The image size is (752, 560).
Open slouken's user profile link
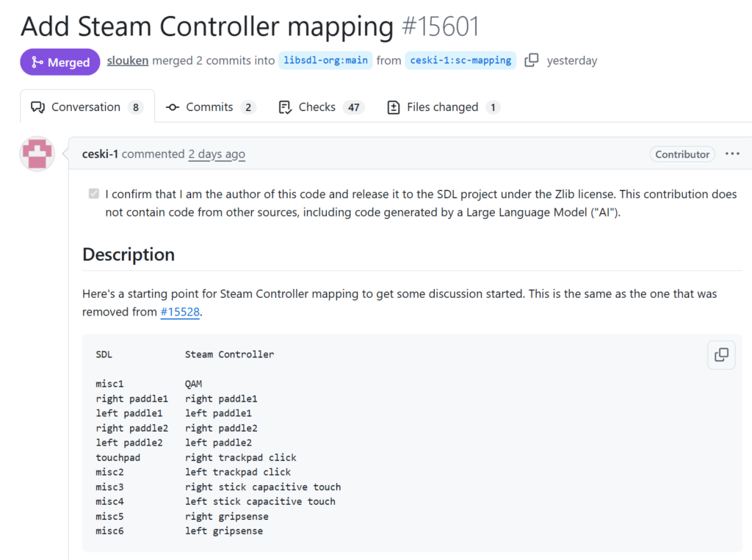128,60
